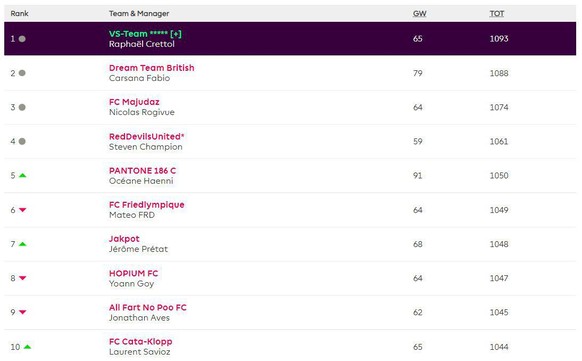Open the VS-Team ***** [+] team link
Screen dimensions: 582x361
[x=145, y=34]
